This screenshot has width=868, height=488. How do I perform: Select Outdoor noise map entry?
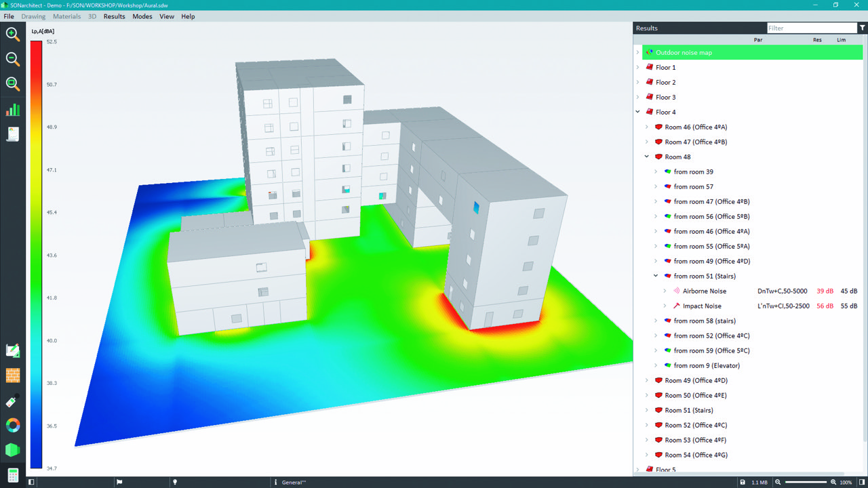click(684, 53)
